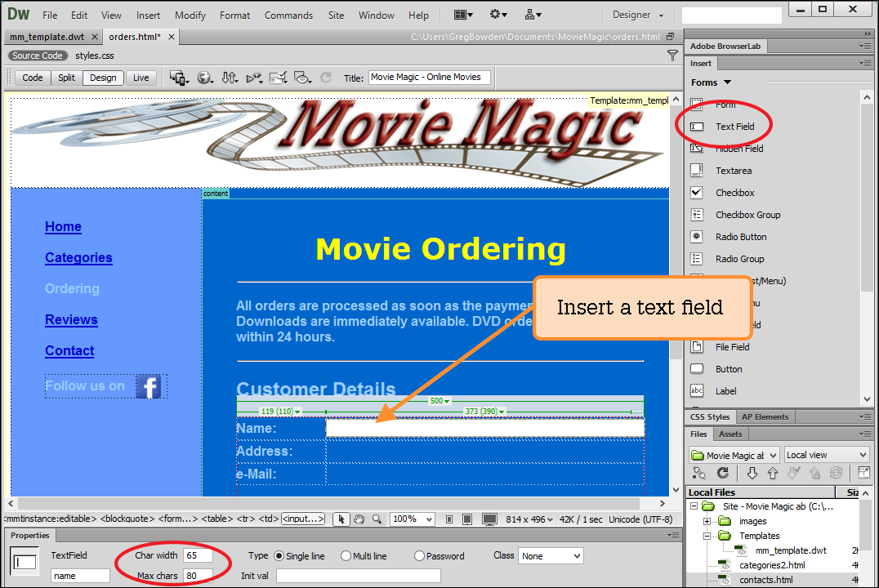Open the Assets tab
The image size is (879, 588).
pyautogui.click(x=730, y=434)
